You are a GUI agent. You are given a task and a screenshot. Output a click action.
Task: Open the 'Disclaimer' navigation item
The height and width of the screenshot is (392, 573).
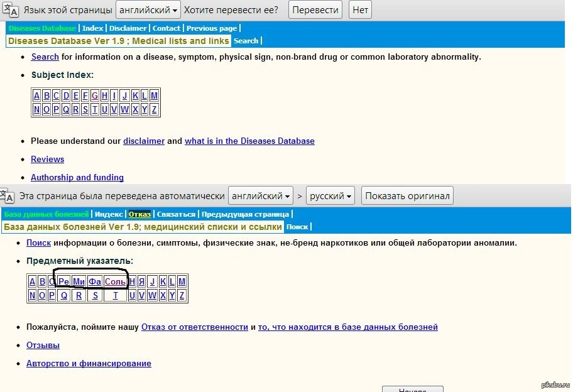[128, 28]
